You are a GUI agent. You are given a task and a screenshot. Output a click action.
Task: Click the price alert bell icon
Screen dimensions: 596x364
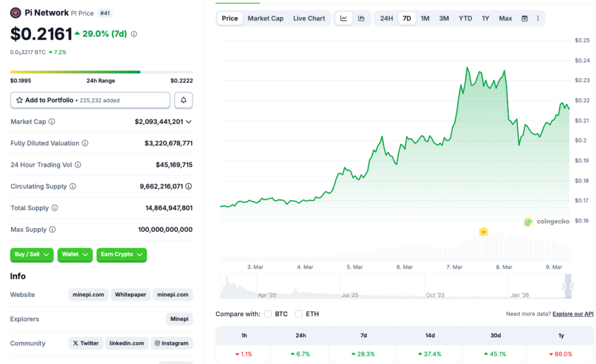click(183, 100)
